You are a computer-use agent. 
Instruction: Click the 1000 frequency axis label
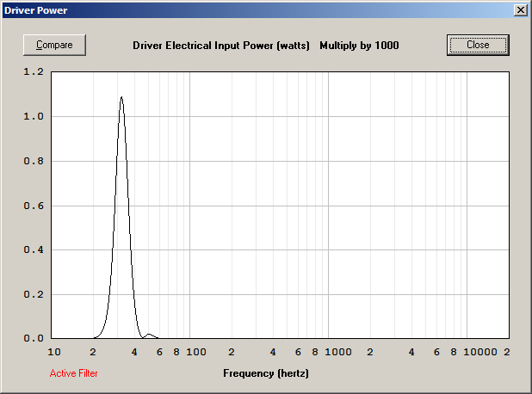point(338,352)
